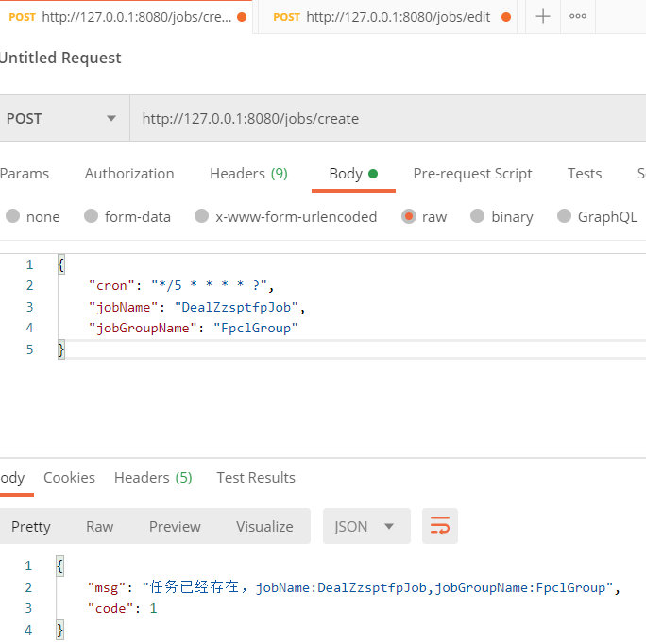Open the JSON response format dropdown
Image resolution: width=646 pixels, height=644 pixels.
pos(366,526)
